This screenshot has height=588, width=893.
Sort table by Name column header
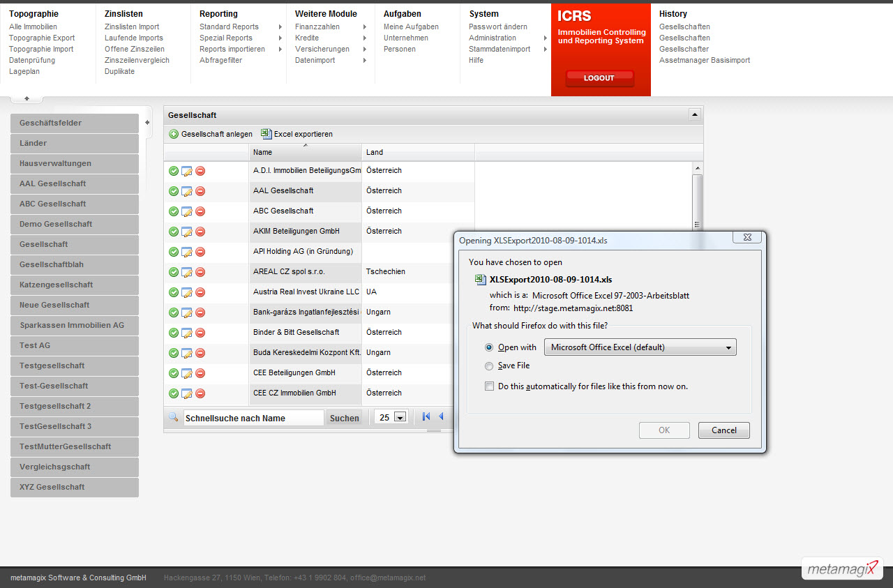click(x=306, y=152)
